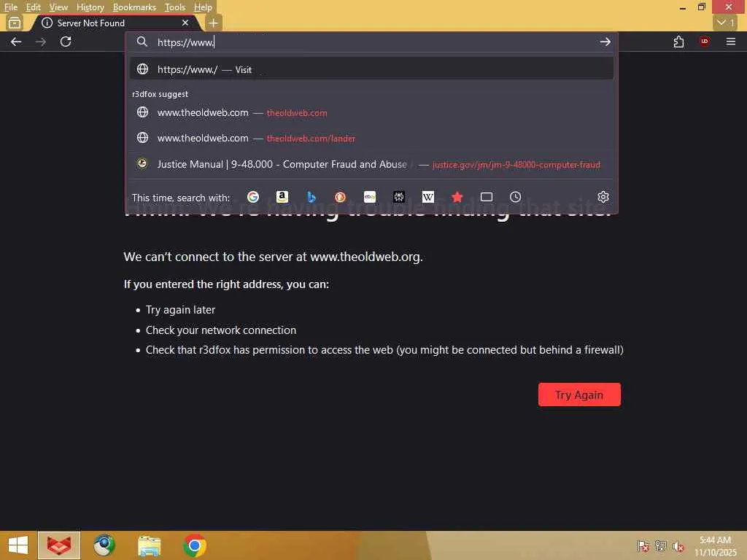Choose the https://www./ Visit suggestion
The width and height of the screenshot is (747, 560).
(371, 69)
